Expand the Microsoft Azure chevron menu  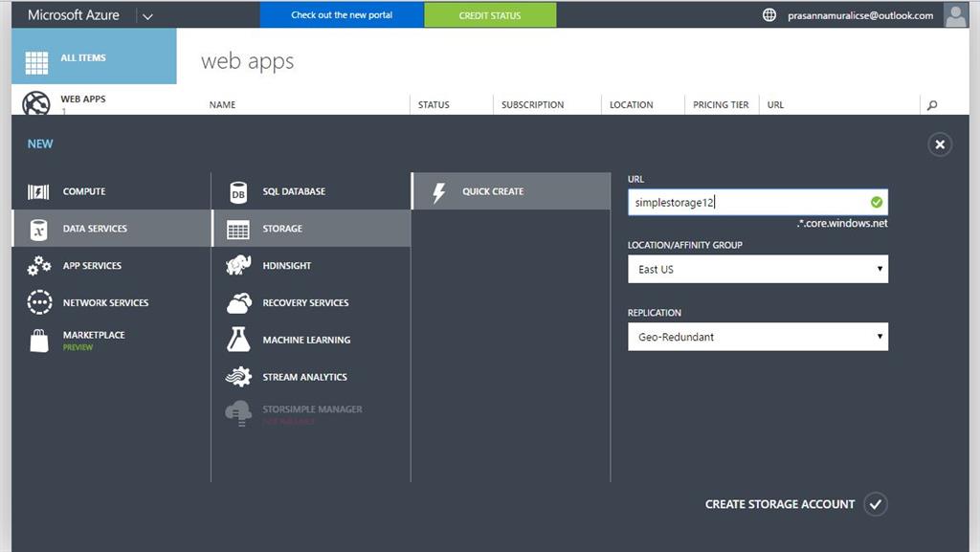tap(147, 16)
